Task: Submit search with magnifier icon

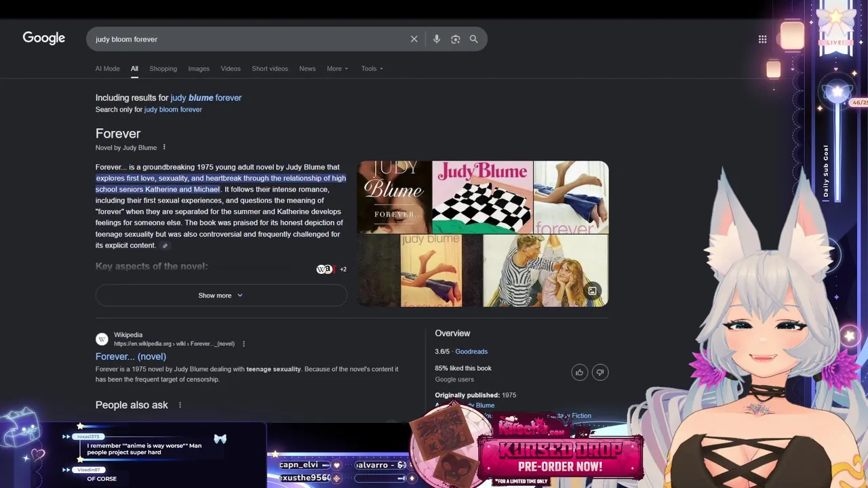Action: (x=474, y=39)
